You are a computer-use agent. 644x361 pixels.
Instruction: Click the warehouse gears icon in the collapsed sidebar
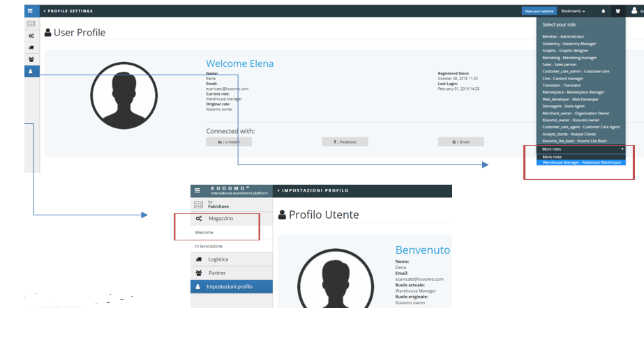pos(31,36)
